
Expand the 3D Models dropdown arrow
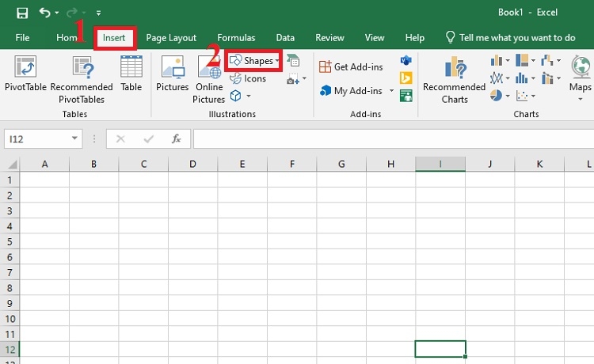pos(249,96)
